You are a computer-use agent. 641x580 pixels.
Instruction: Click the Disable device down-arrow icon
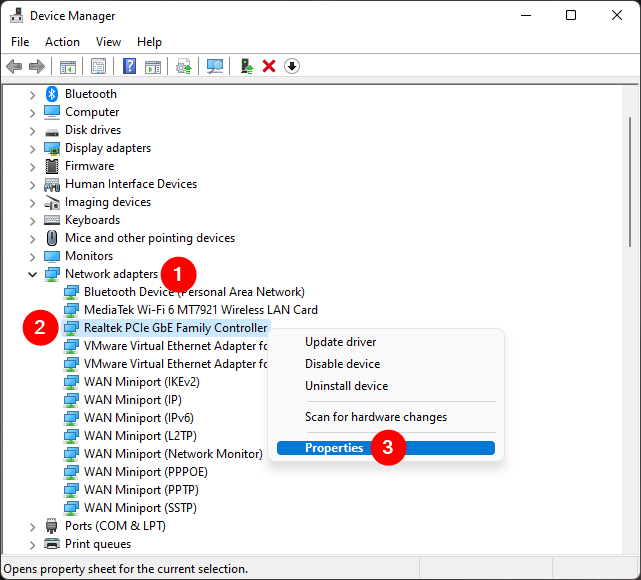point(292,66)
